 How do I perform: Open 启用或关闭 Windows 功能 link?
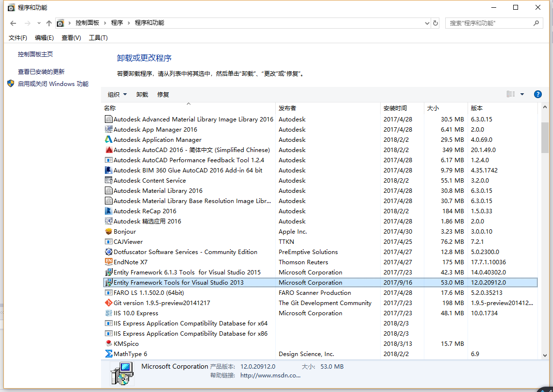pos(53,84)
